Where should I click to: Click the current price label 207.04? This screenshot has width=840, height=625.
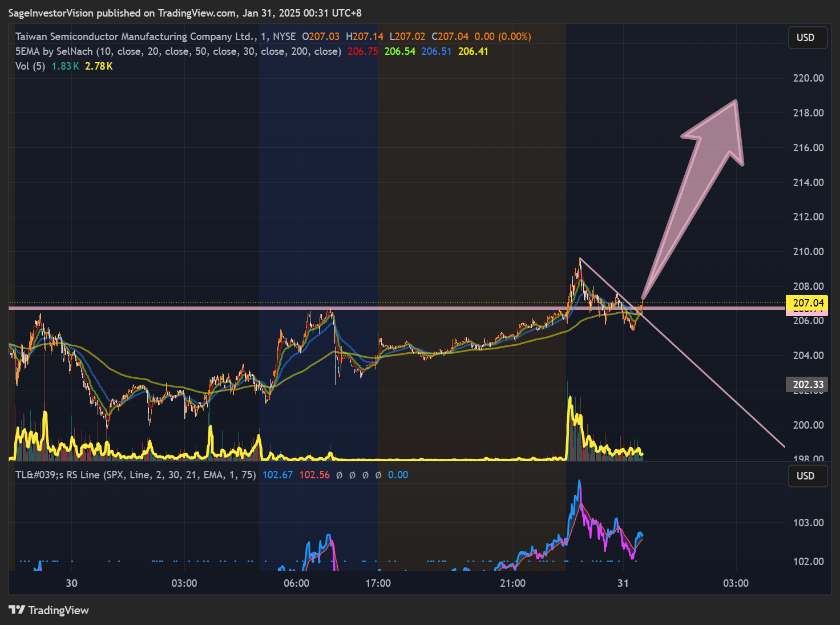coord(808,303)
